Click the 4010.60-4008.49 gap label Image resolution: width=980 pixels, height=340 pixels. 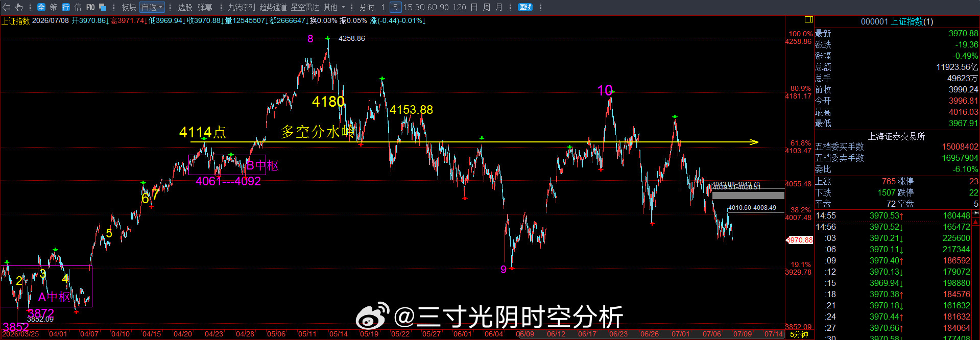coord(752,208)
